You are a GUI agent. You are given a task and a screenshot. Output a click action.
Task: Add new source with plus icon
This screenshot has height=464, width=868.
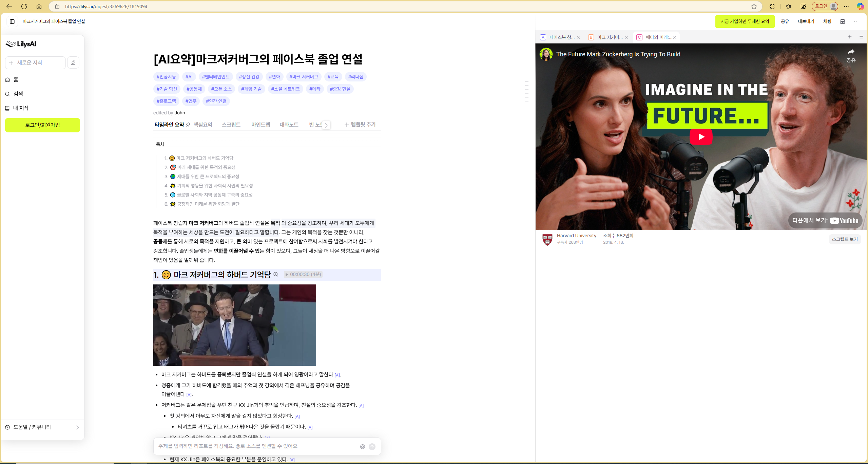pyautogui.click(x=850, y=37)
